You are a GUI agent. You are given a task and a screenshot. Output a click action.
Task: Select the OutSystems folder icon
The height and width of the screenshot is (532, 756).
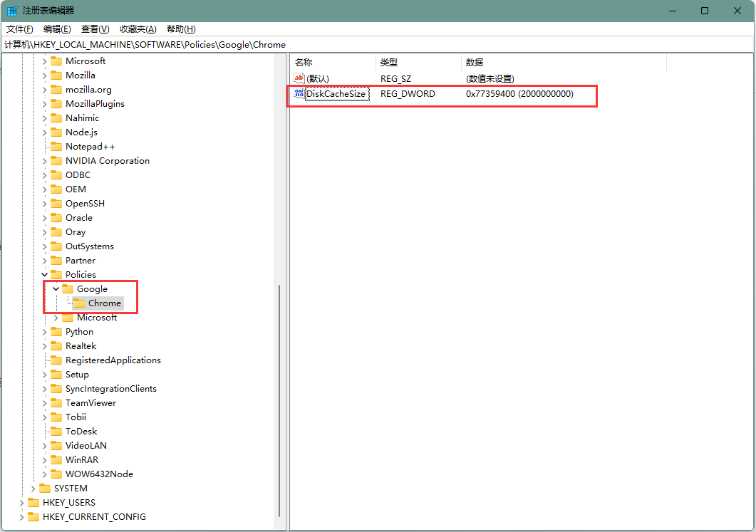click(56, 246)
